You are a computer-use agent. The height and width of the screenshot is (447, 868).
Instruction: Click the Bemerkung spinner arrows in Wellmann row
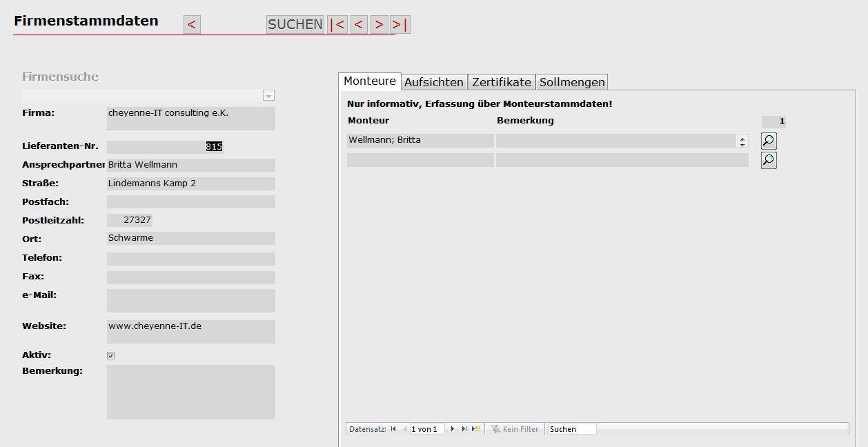[x=742, y=141]
